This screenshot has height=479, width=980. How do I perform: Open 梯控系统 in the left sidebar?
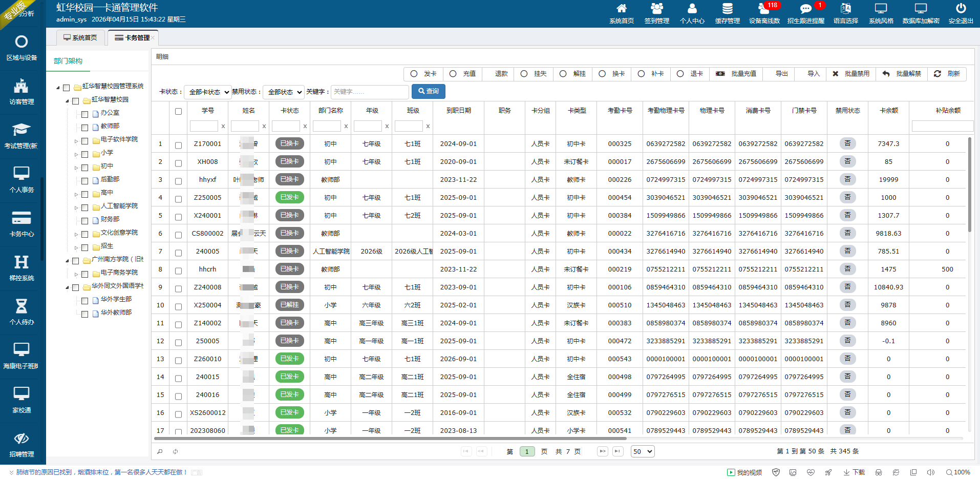22,268
